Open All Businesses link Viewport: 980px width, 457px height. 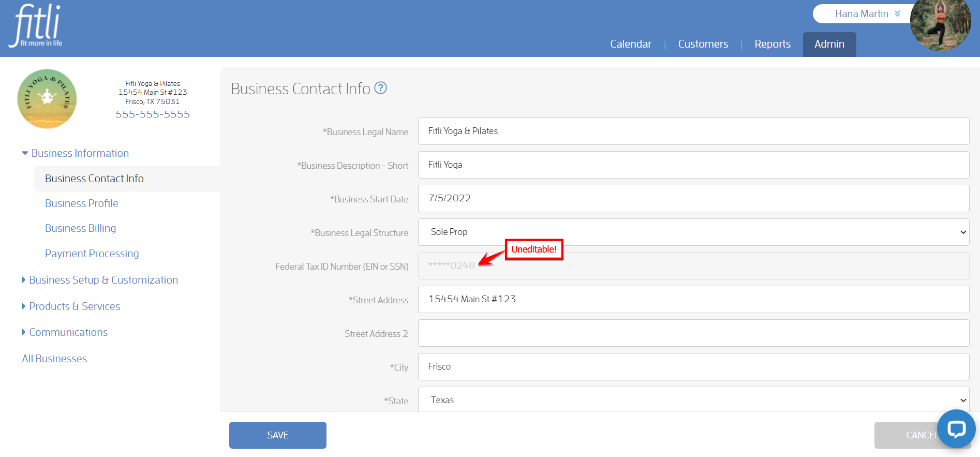(x=54, y=359)
